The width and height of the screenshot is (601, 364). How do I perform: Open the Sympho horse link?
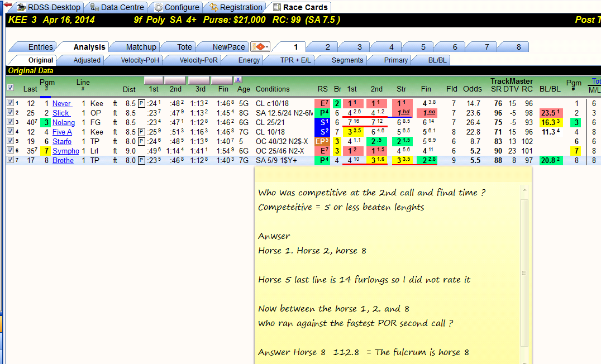coord(65,151)
